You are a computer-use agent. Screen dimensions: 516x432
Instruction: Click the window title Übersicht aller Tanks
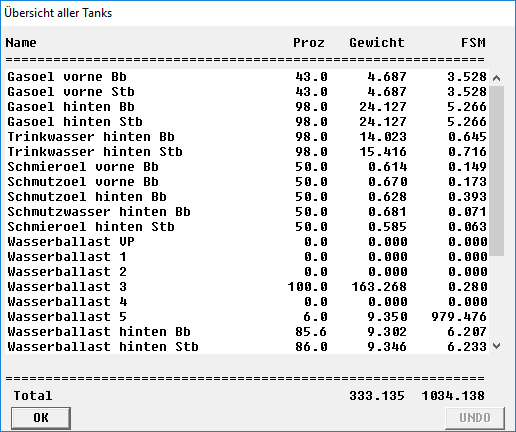pos(58,13)
